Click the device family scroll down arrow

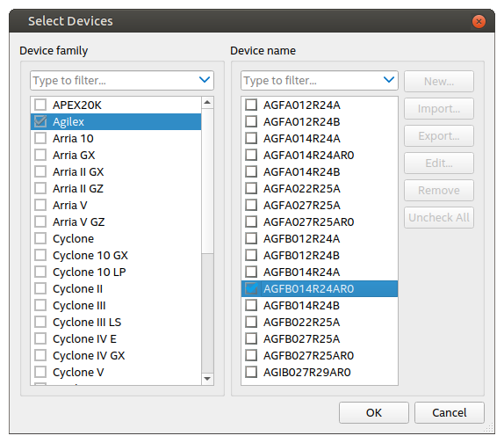[207, 378]
